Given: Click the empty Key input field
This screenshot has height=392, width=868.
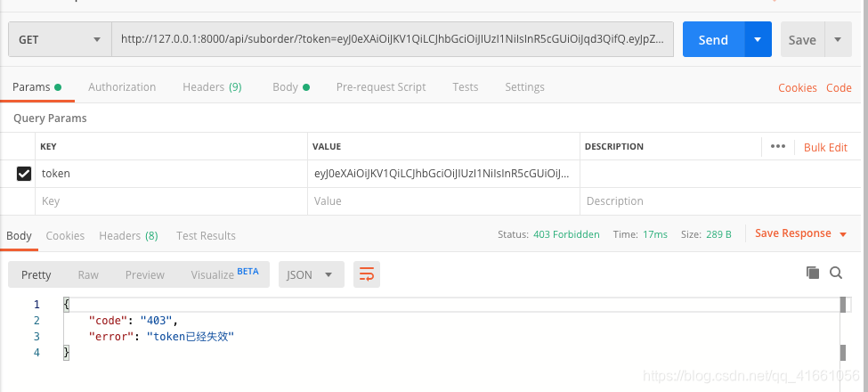Looking at the screenshot, I should pyautogui.click(x=171, y=201).
